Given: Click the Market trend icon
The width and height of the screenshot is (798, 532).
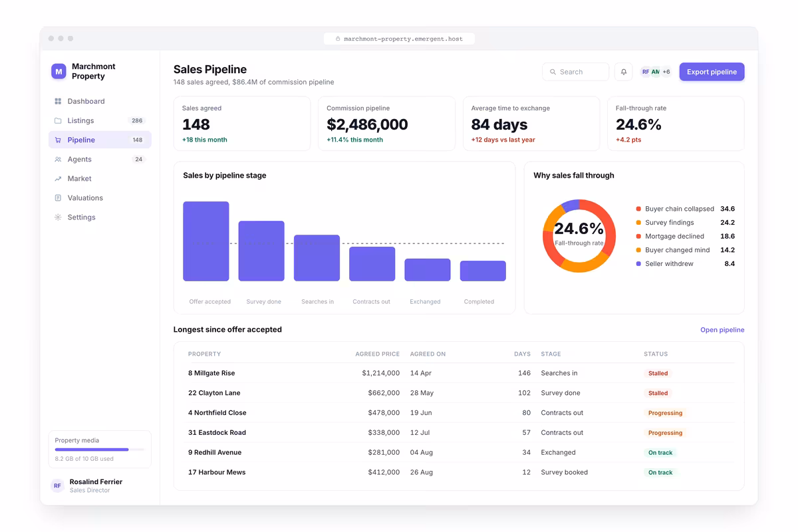Looking at the screenshot, I should pyautogui.click(x=58, y=178).
